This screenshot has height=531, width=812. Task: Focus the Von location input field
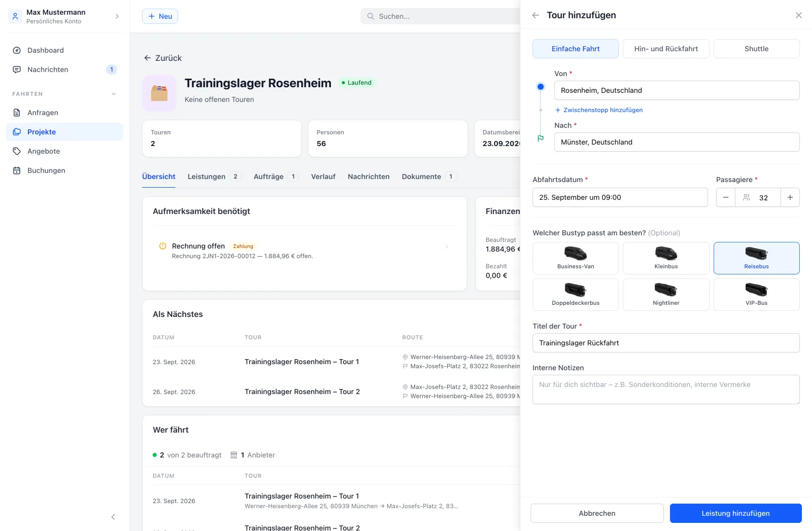pyautogui.click(x=677, y=90)
